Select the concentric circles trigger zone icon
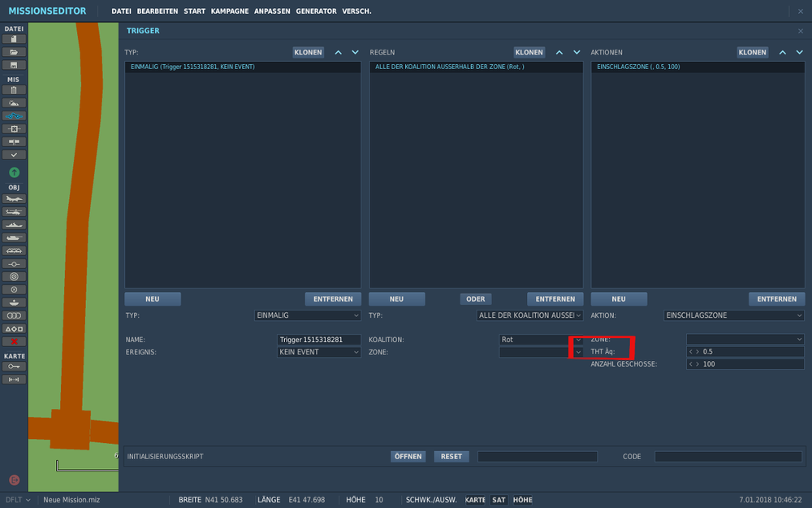812x508 pixels. 14,277
